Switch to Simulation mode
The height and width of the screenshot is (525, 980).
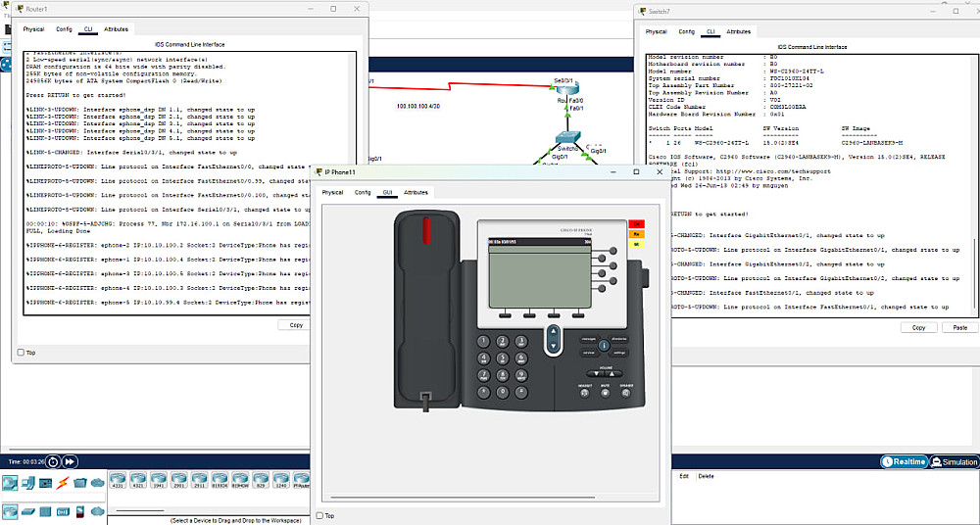(955, 462)
